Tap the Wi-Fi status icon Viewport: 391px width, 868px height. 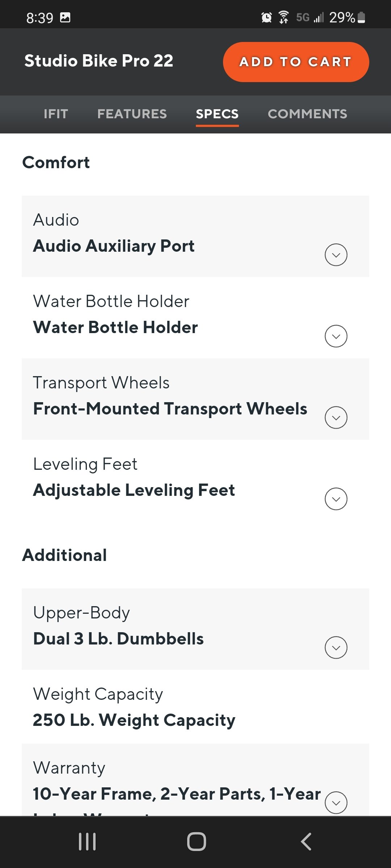click(283, 17)
